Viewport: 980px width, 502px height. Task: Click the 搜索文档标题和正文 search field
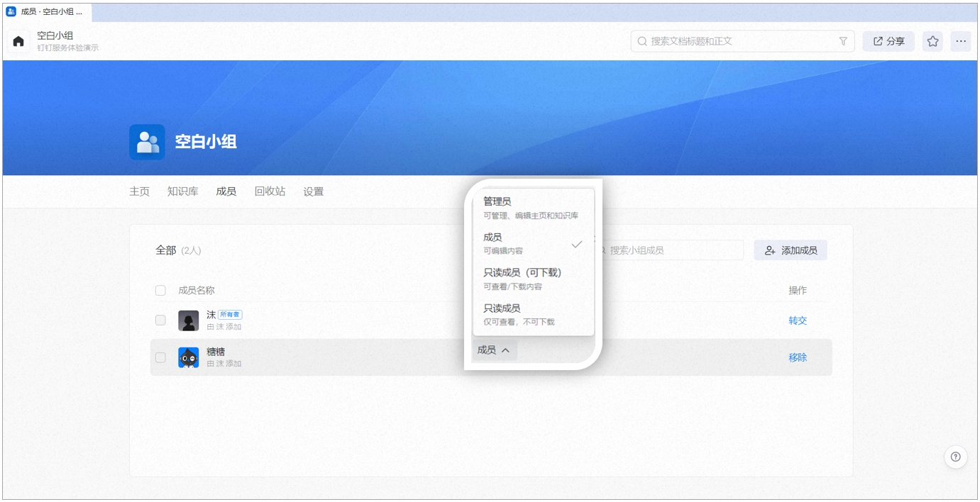pyautogui.click(x=742, y=41)
